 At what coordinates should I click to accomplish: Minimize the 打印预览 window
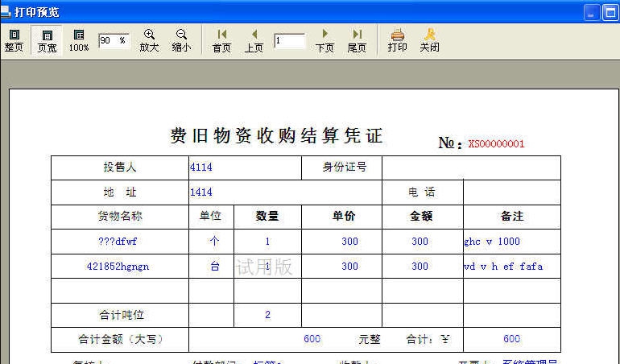click(x=592, y=12)
